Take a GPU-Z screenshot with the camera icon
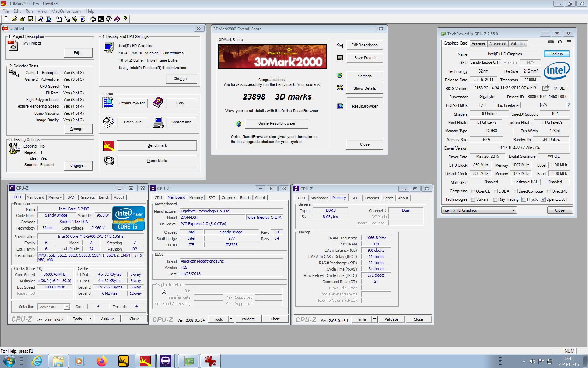Screen dimensions: 588x368 coord(551,42)
